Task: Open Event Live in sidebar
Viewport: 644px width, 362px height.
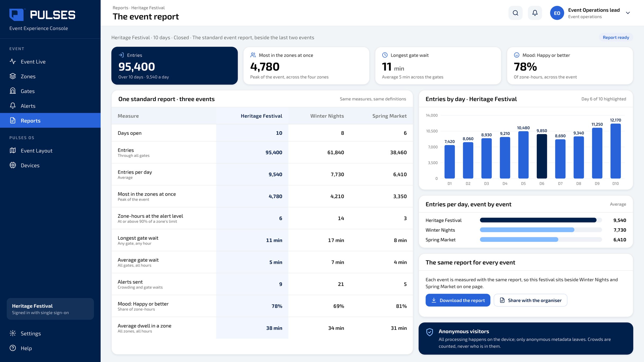Action: tap(50, 62)
